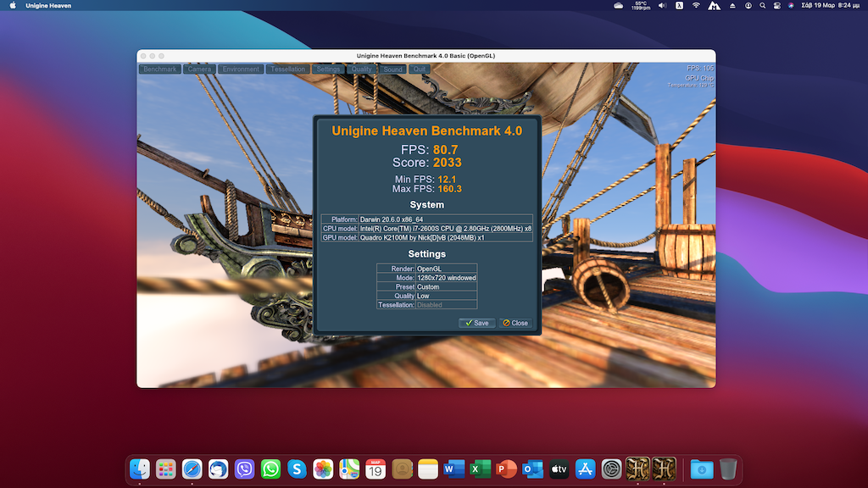The height and width of the screenshot is (488, 868).
Task: Open Maps from the dock
Action: tap(349, 469)
